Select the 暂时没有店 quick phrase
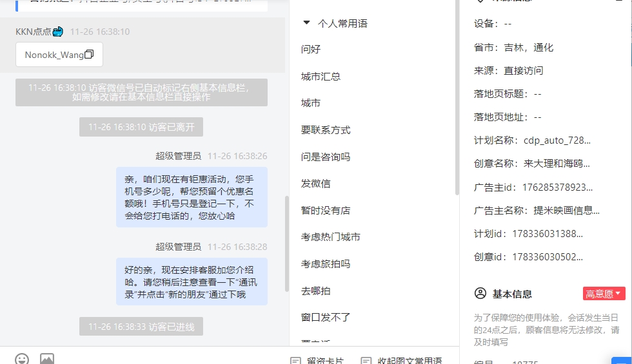 tap(326, 210)
